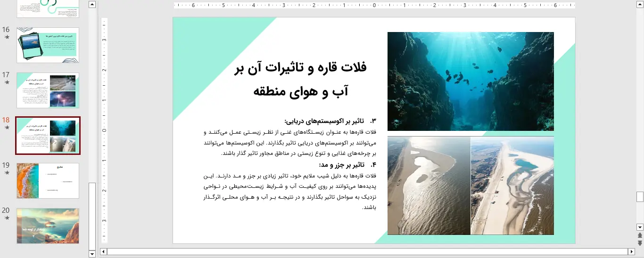Viewport: 644px width, 258px height.
Task: Click the horizontal ruler above the slide
Action: point(374,6)
